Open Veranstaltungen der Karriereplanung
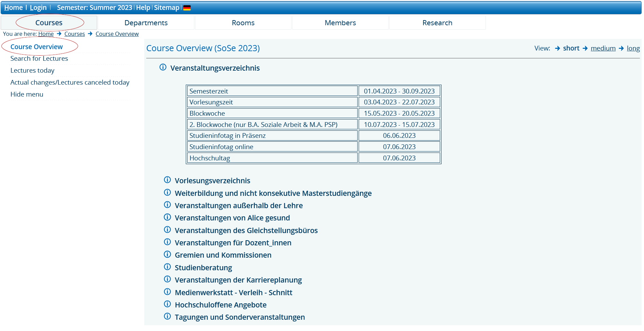Screen dimensions: 644x331 (238, 280)
